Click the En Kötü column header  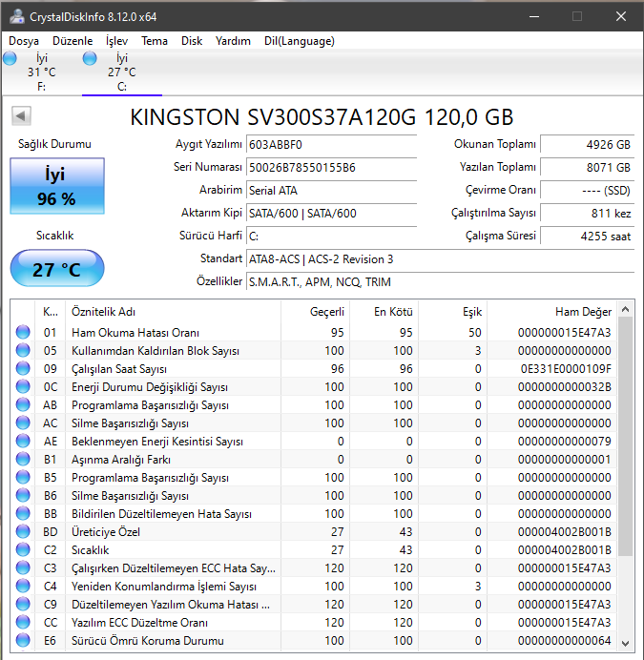click(x=384, y=312)
